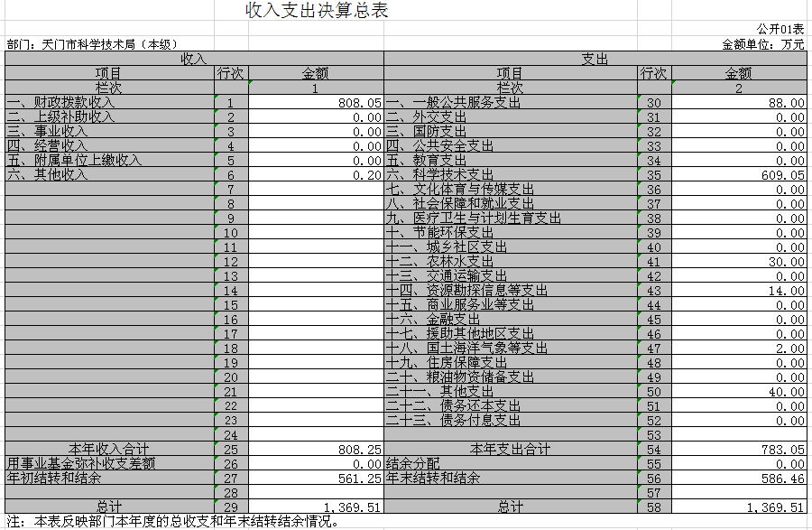Select the 三、事业收入 cell

(x=110, y=131)
